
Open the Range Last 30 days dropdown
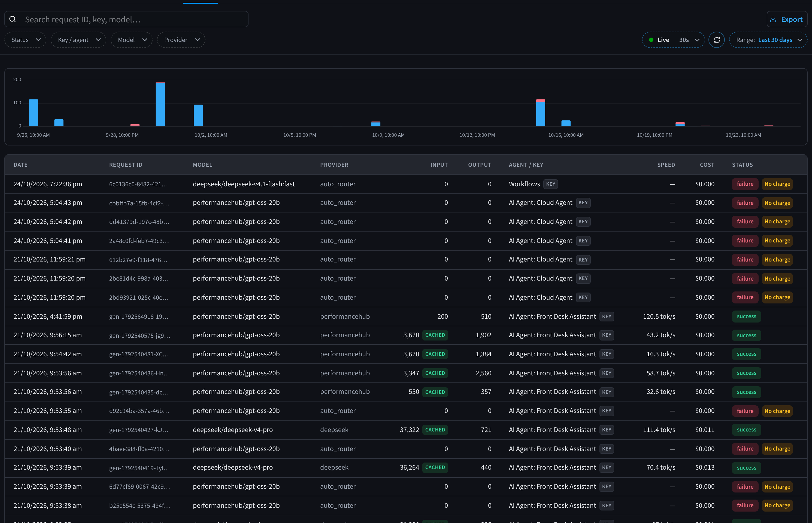[x=768, y=40]
